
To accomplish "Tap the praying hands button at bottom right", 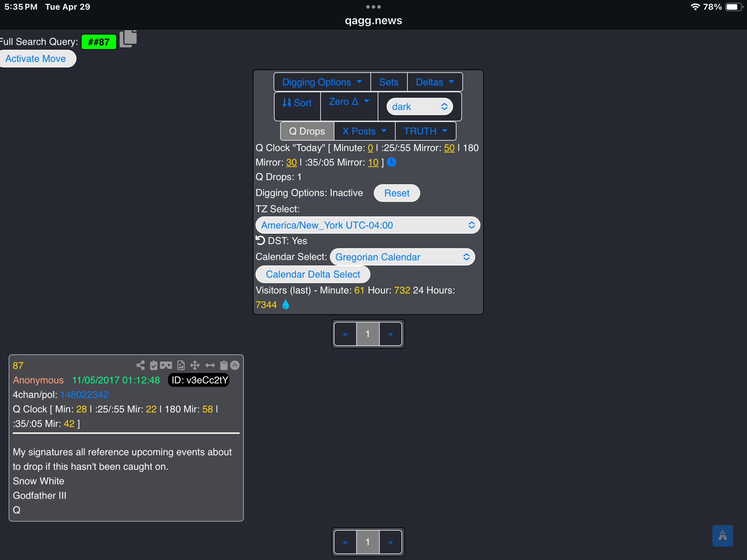I will pyautogui.click(x=722, y=536).
